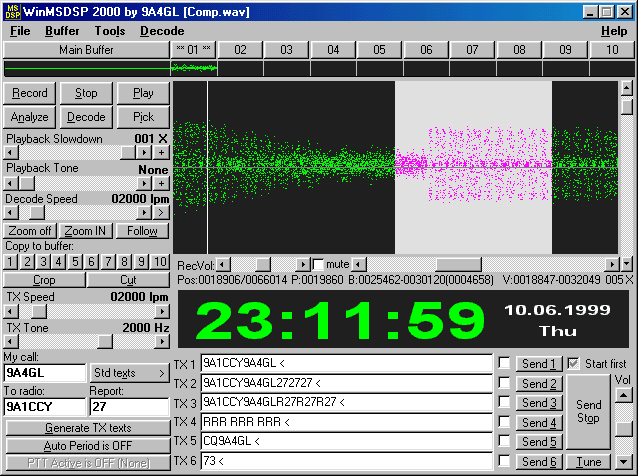Screen dimensions: 638x476
Task: Click Generate TX texts button
Action: click(88, 428)
